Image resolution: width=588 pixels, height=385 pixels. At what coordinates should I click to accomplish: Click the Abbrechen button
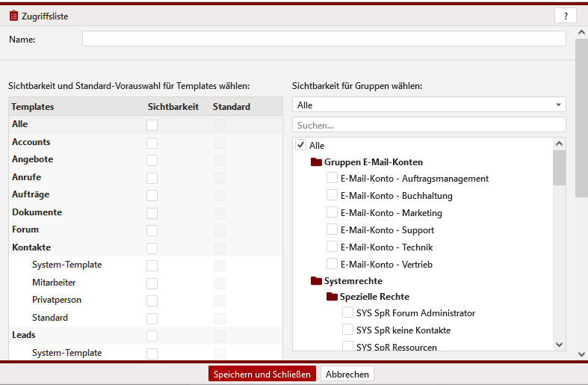(347, 374)
